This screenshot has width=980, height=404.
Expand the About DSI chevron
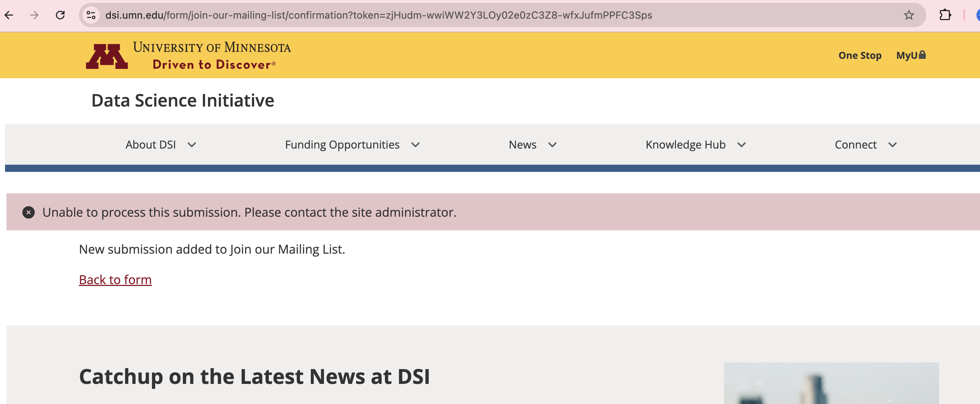(x=192, y=145)
